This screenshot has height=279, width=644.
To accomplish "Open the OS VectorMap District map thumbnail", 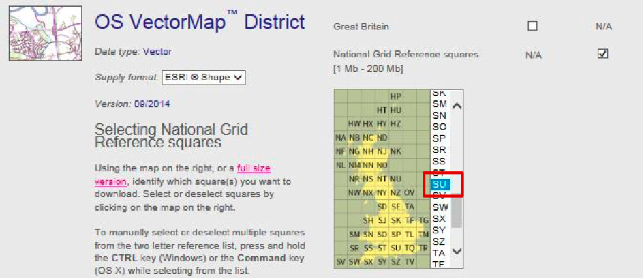I will [x=46, y=33].
